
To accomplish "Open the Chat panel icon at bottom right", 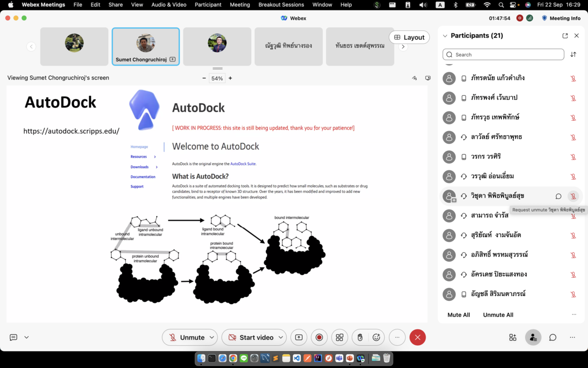I will [x=552, y=338].
